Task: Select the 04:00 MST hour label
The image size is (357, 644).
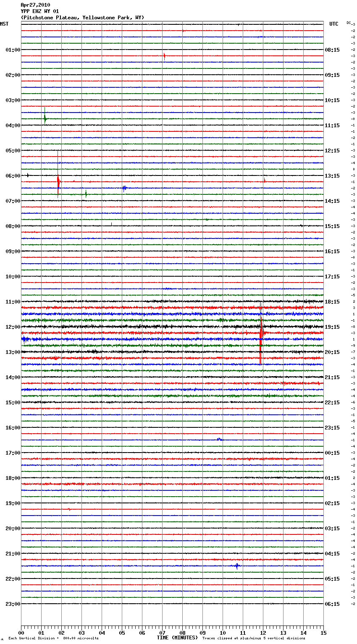Action: (13, 125)
